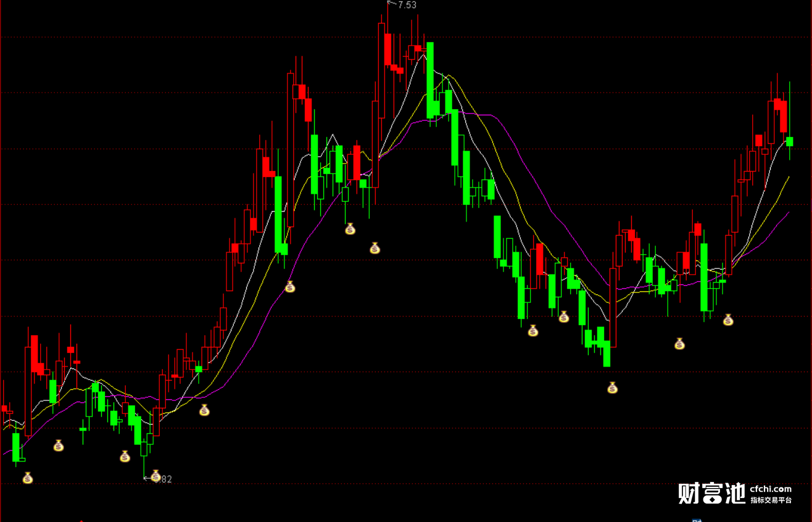Click the 7.53 high price label
The width and height of the screenshot is (812, 522).
[x=407, y=5]
